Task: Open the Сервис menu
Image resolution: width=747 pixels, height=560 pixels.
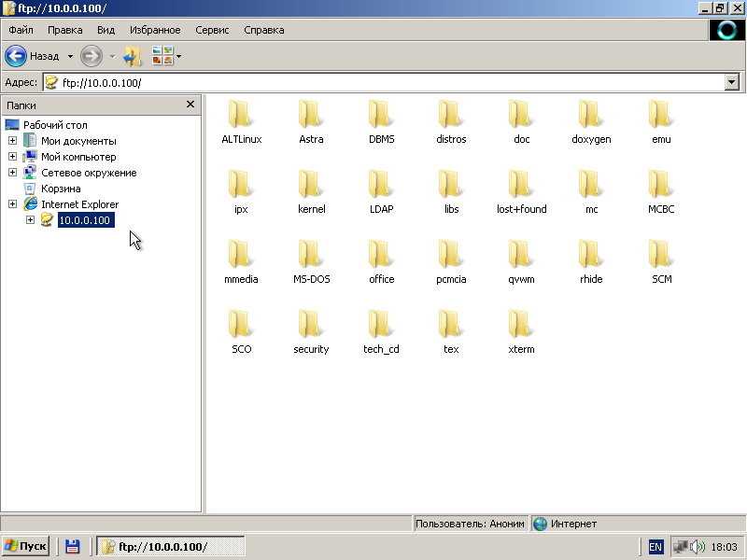Action: point(212,30)
